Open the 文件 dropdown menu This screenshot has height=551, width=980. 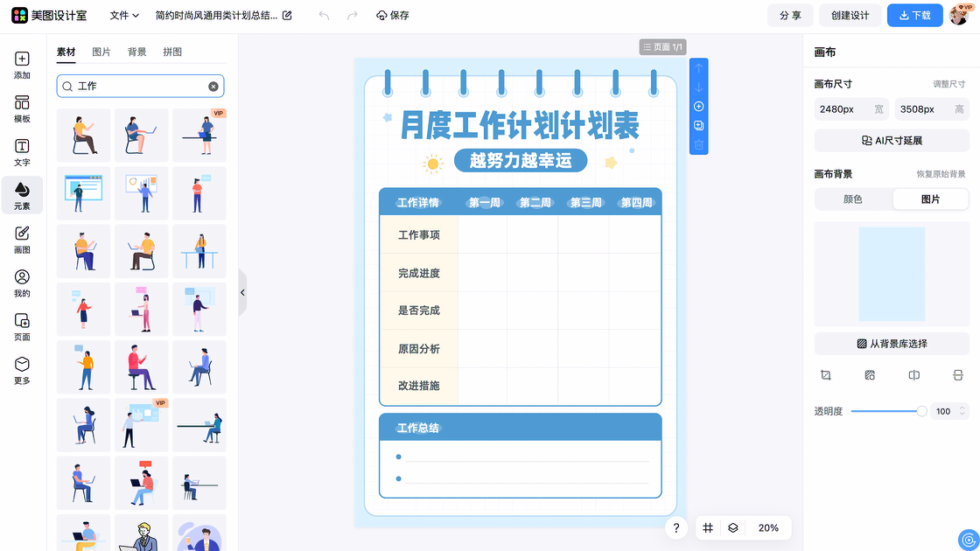[124, 16]
